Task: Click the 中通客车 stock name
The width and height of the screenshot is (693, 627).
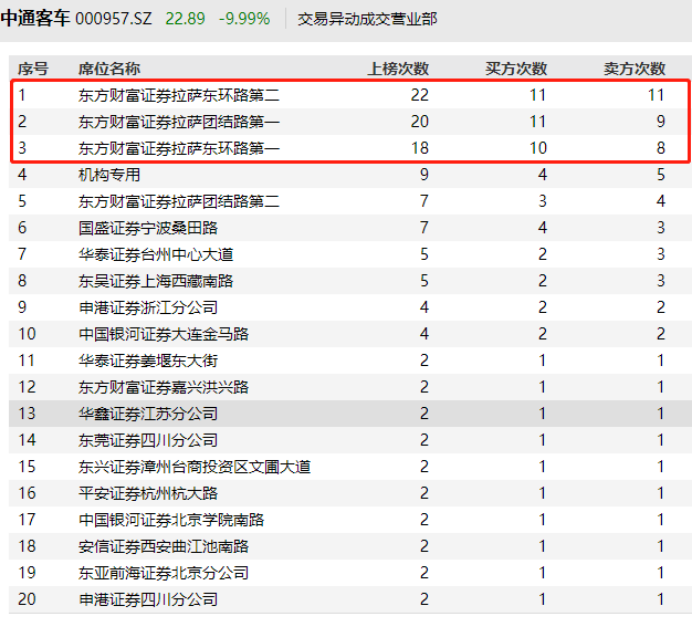Action: 35,19
